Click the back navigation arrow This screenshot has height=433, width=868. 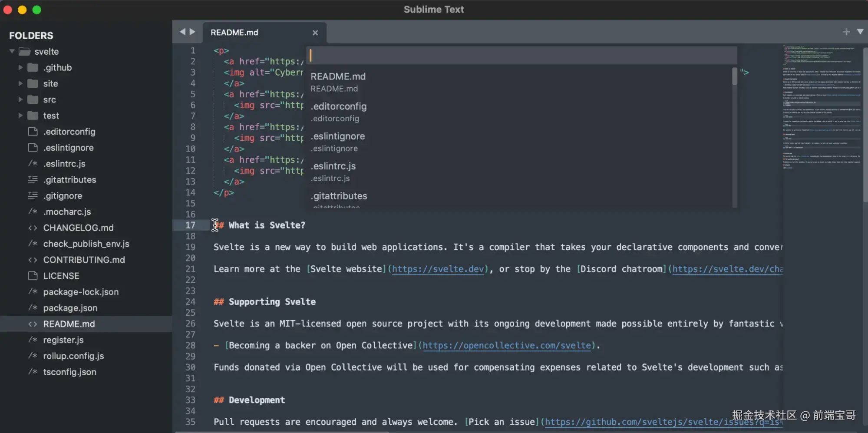182,32
